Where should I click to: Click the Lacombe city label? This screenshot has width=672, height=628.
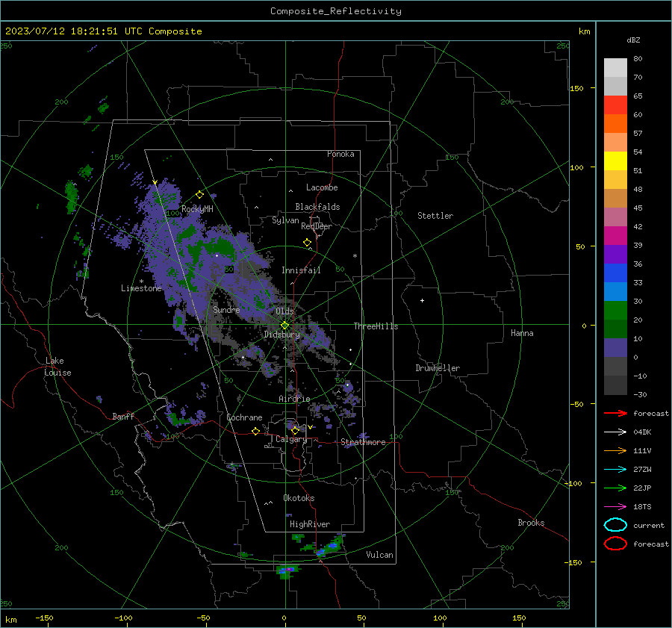coord(322,187)
